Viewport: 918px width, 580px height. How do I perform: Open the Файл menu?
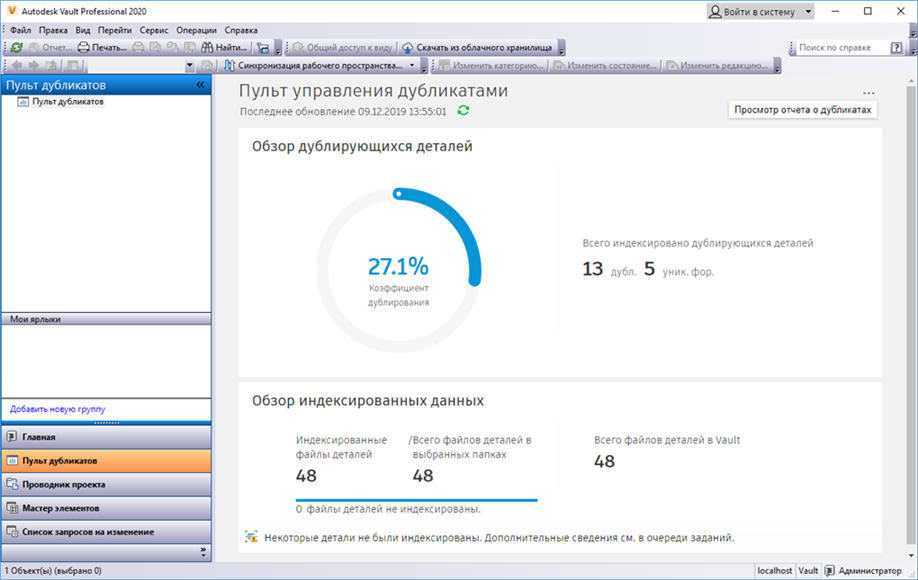point(20,30)
